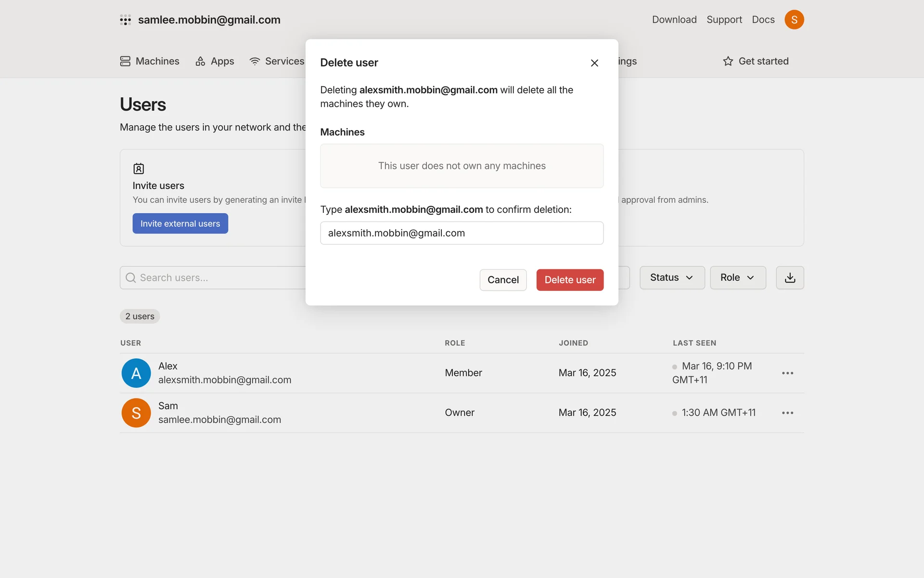
Task: Open the Machines tab
Action: [x=150, y=61]
